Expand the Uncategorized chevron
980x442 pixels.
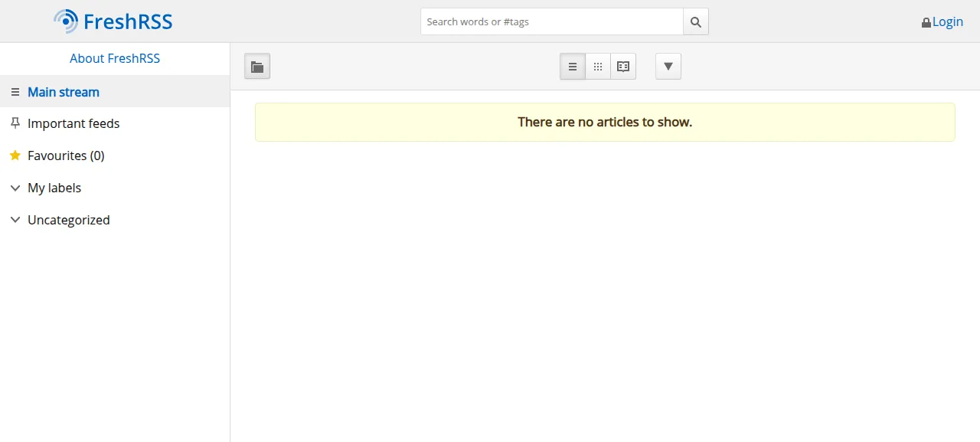15,220
